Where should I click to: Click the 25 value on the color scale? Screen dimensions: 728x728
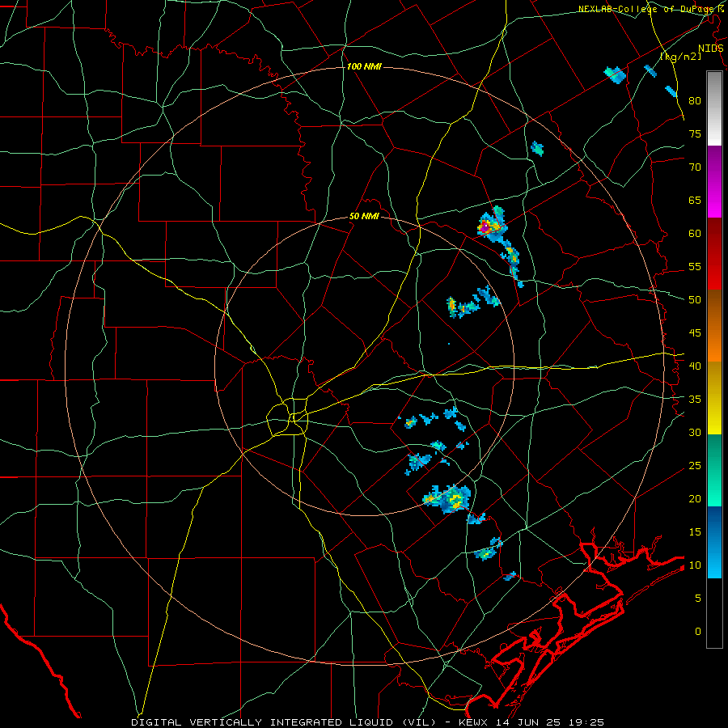pyautogui.click(x=695, y=466)
